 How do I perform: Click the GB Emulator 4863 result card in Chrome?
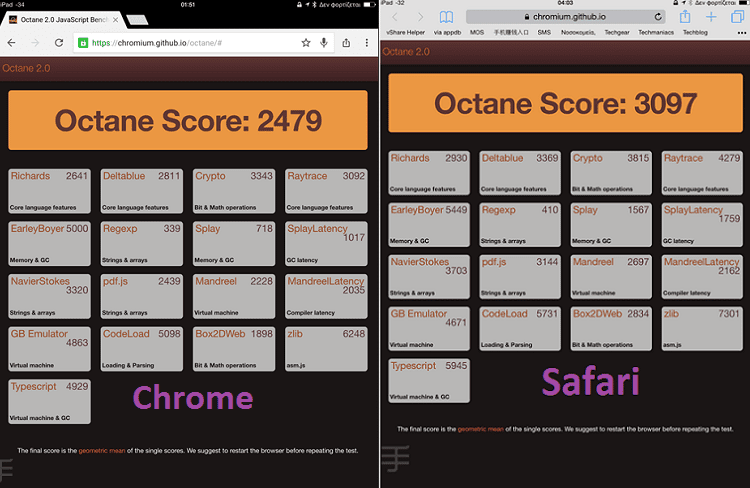(x=49, y=349)
